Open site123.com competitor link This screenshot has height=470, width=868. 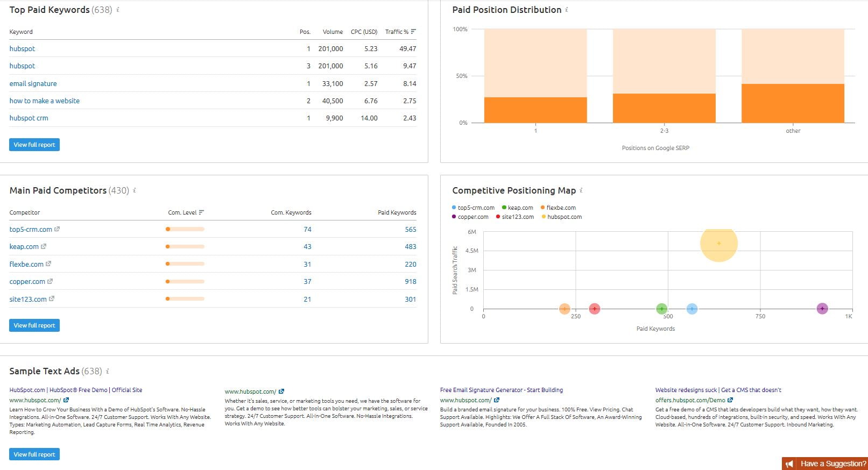coord(28,299)
